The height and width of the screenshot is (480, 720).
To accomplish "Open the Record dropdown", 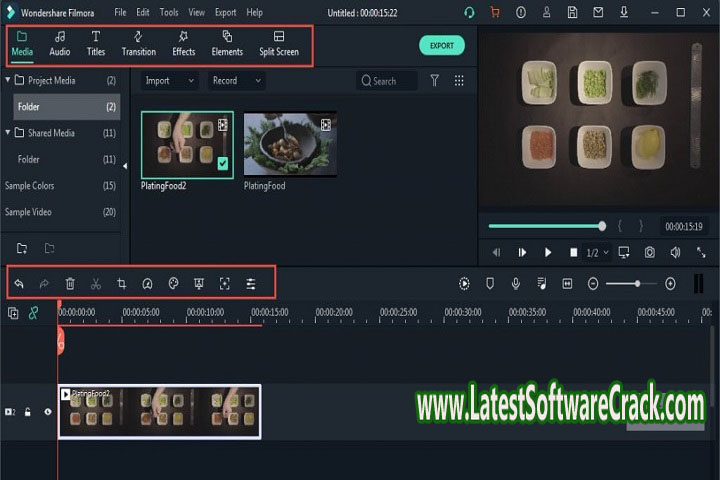I will (x=236, y=80).
